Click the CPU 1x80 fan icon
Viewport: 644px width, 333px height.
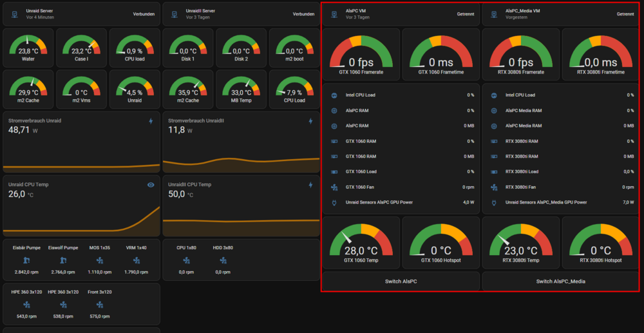coord(186,260)
